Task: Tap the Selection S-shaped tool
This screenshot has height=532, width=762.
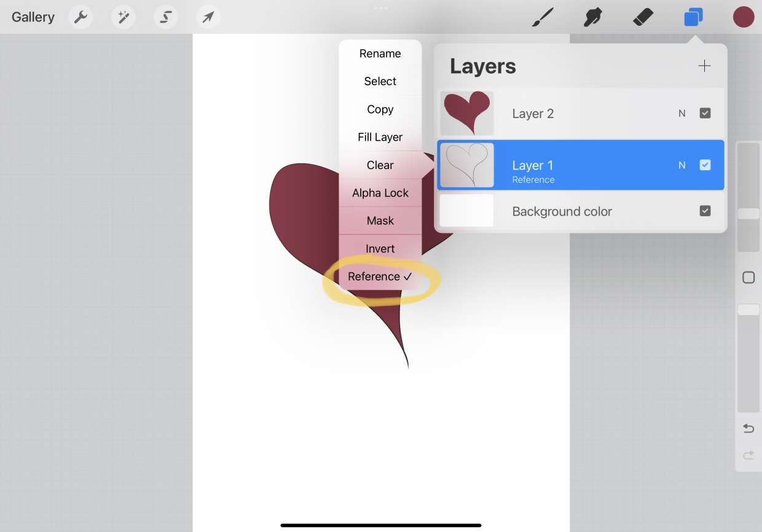Action: 165,17
